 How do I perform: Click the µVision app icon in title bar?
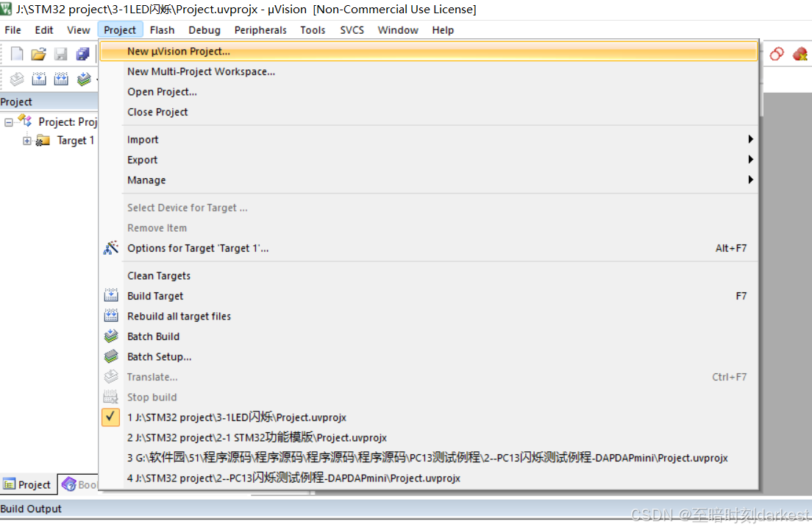click(x=6, y=9)
